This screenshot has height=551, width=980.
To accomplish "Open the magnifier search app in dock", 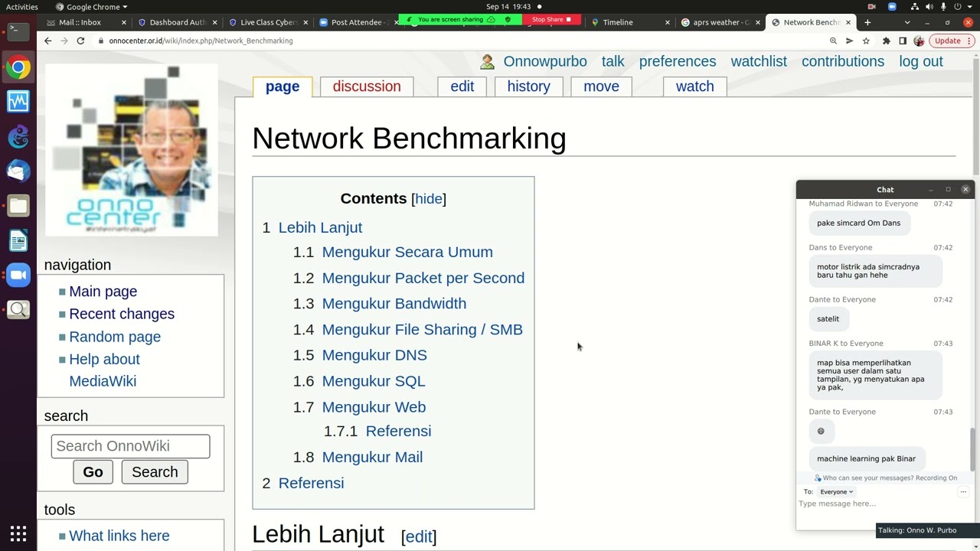I will click(x=18, y=309).
